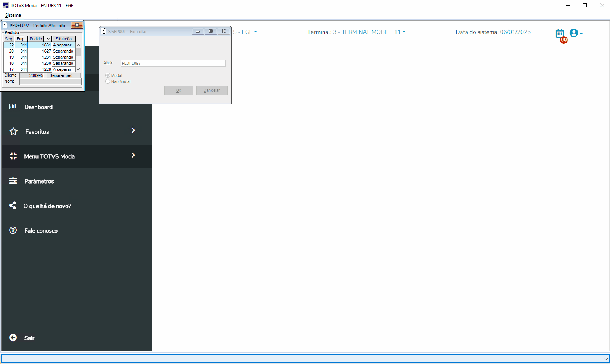
Task: Select pedido cell 1627
Action: tap(40, 51)
